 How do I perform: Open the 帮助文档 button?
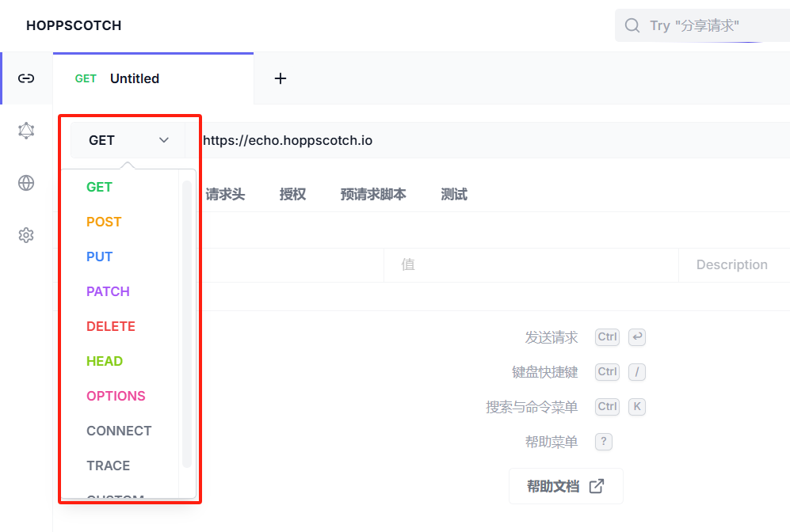566,486
